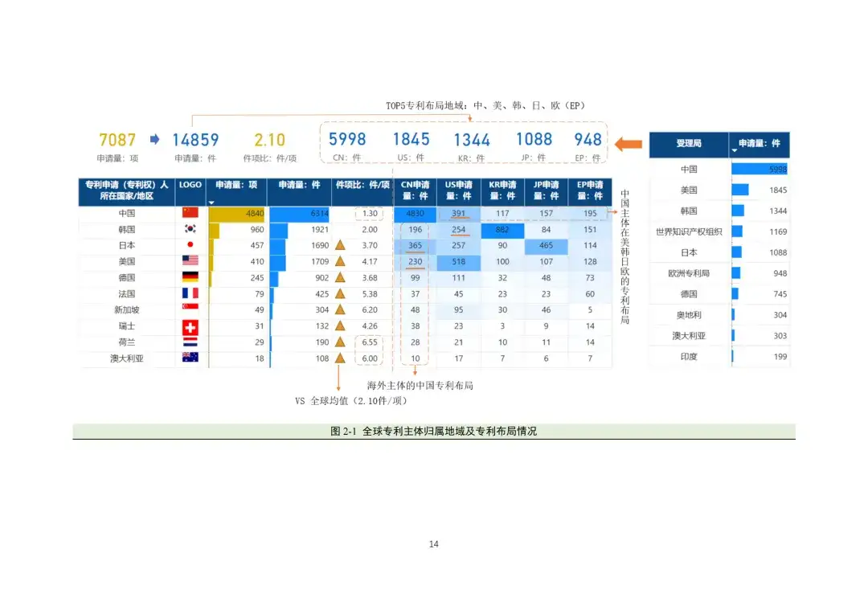Click the orange triangle in 日本 row
This screenshot has height=614, width=868.
tap(340, 244)
